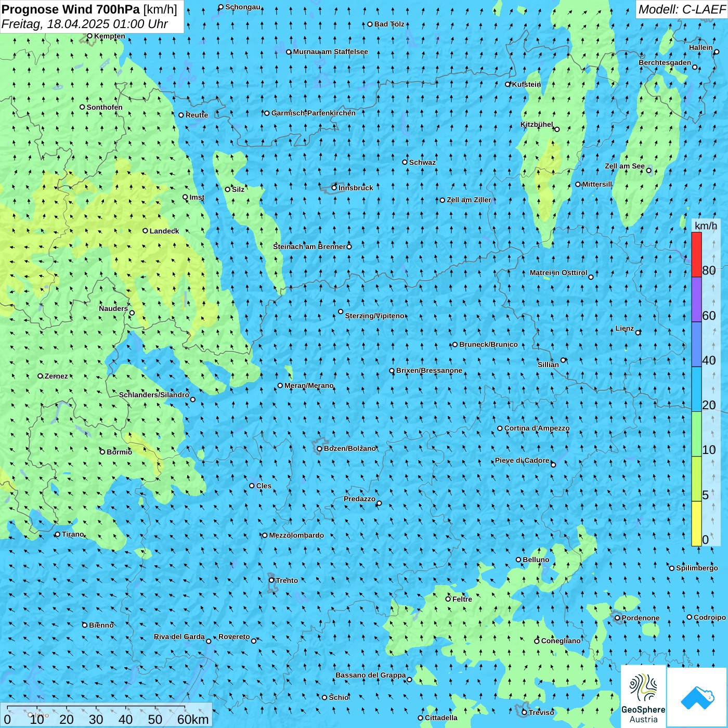Click the 'Brixen/Bressanone' label

point(429,371)
